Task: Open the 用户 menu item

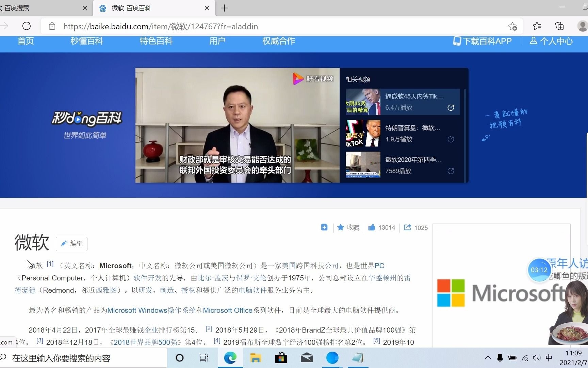Action: tap(217, 41)
